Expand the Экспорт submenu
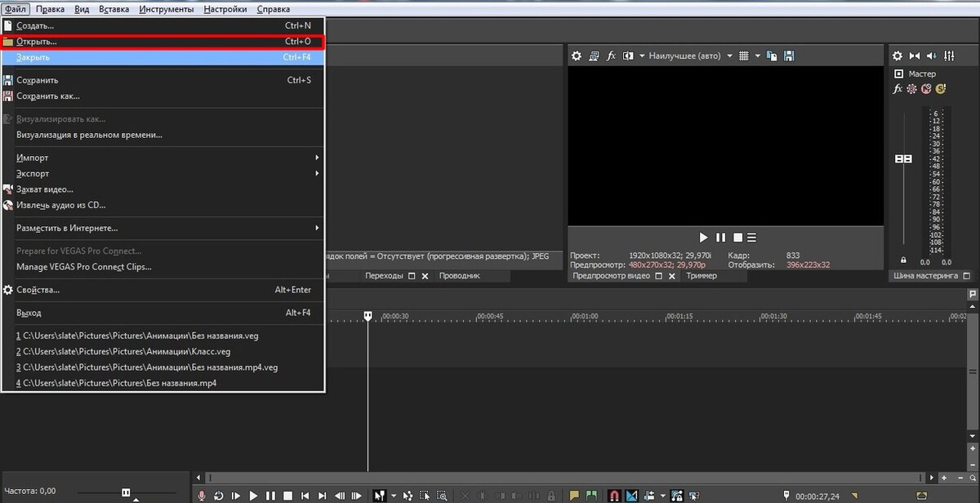Image resolution: width=980 pixels, height=503 pixels. point(163,173)
